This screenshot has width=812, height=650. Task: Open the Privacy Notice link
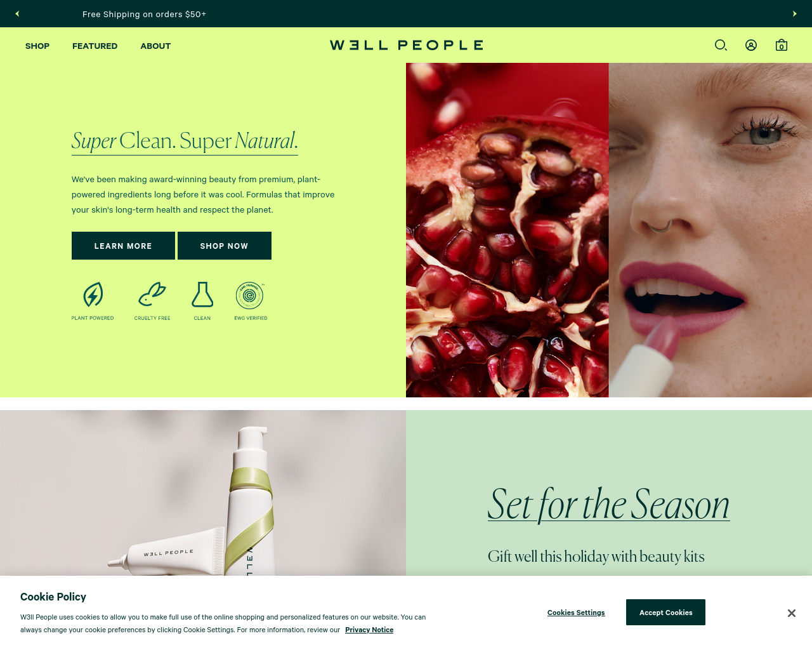pos(369,630)
